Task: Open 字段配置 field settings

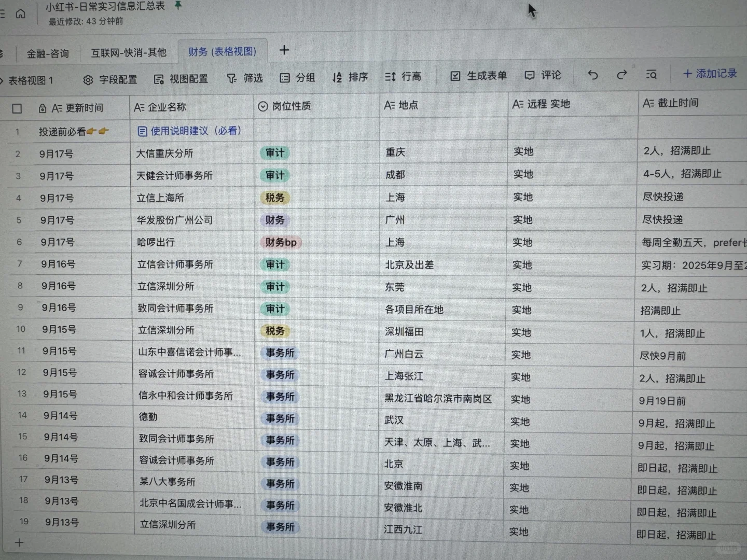Action: coord(110,79)
